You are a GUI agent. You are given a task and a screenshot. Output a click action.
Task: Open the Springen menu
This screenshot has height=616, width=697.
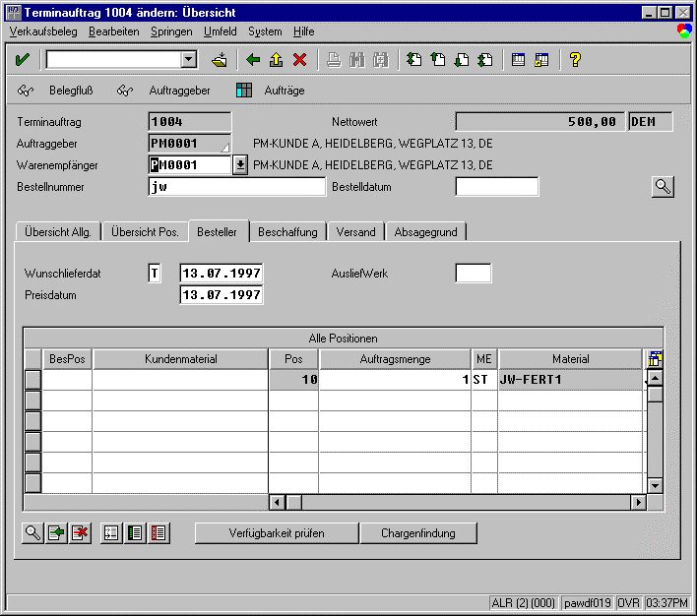pyautogui.click(x=171, y=31)
